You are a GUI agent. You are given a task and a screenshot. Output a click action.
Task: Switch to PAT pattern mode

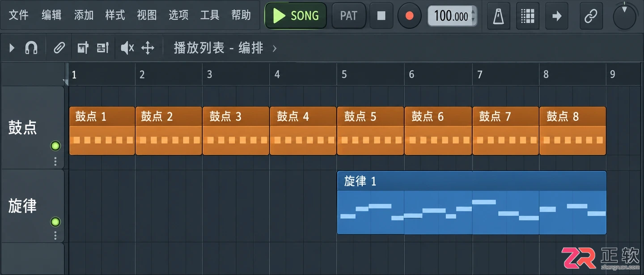point(349,16)
